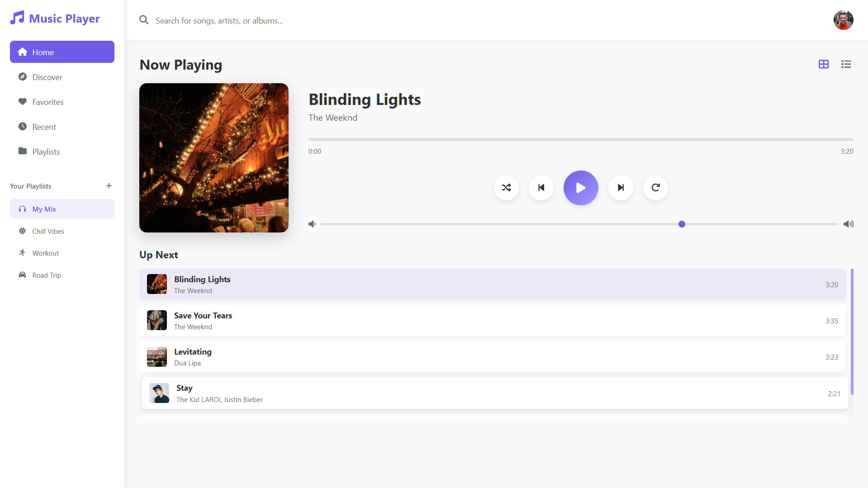868x488 pixels.
Task: Skip to the previous track
Action: click(541, 188)
